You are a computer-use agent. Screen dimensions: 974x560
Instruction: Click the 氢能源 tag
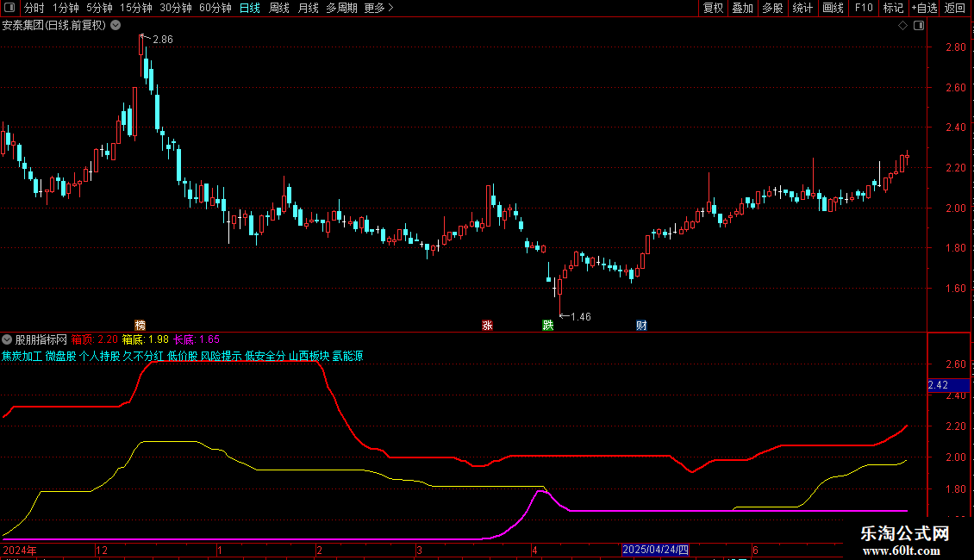(348, 357)
